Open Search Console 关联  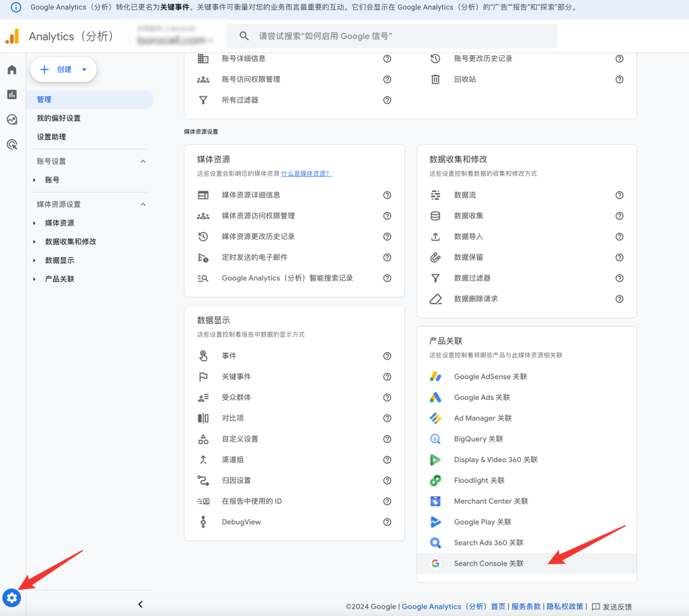pyautogui.click(x=526, y=563)
